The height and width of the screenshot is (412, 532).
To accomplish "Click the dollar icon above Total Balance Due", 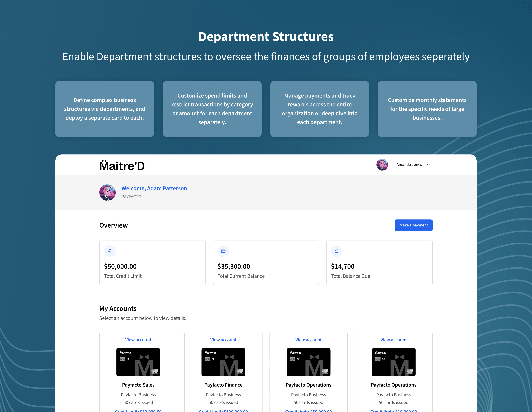I will coord(337,251).
